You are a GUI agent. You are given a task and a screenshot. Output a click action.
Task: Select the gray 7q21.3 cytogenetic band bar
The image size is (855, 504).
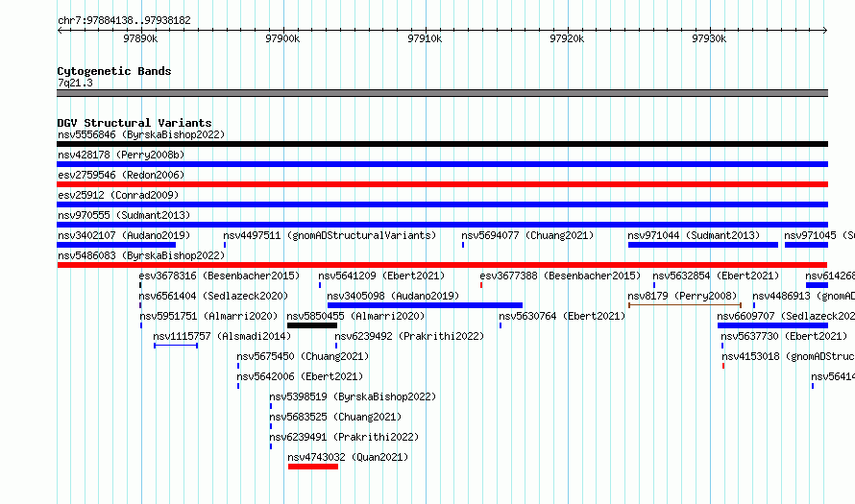pyautogui.click(x=442, y=93)
